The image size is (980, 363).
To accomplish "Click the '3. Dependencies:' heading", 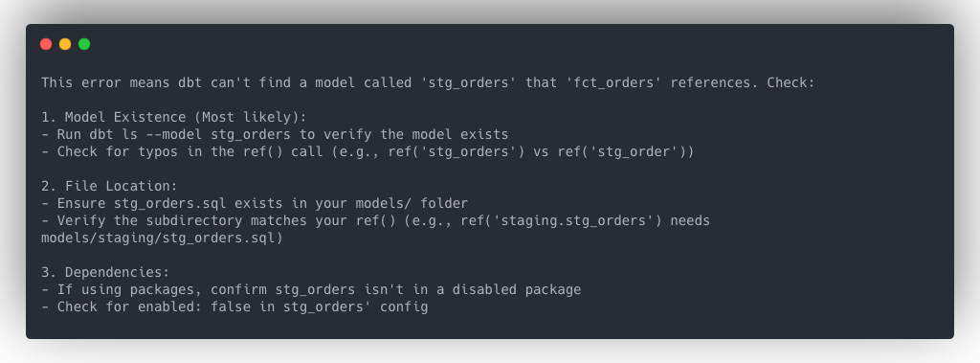I will tap(105, 272).
